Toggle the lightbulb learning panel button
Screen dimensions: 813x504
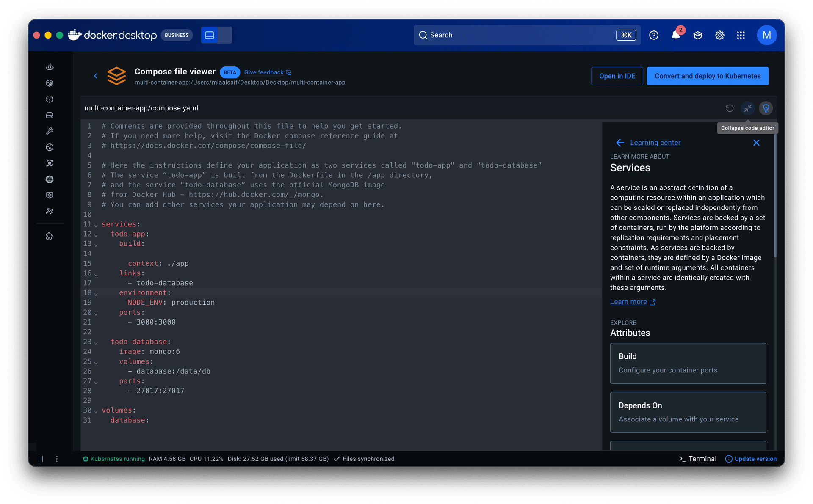tap(766, 108)
